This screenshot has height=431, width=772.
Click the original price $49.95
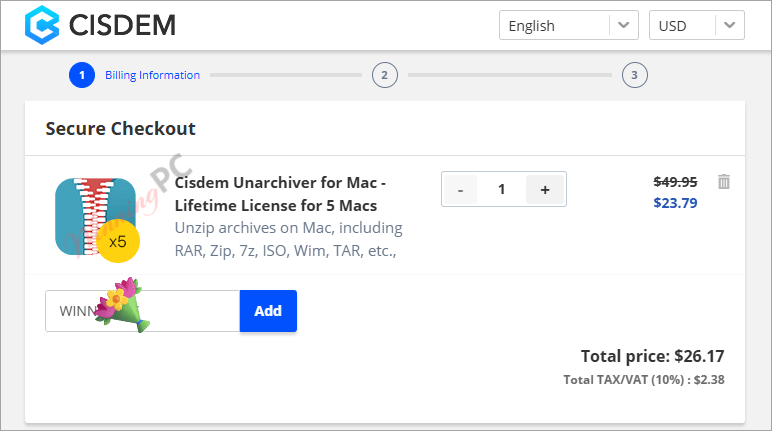tap(675, 182)
